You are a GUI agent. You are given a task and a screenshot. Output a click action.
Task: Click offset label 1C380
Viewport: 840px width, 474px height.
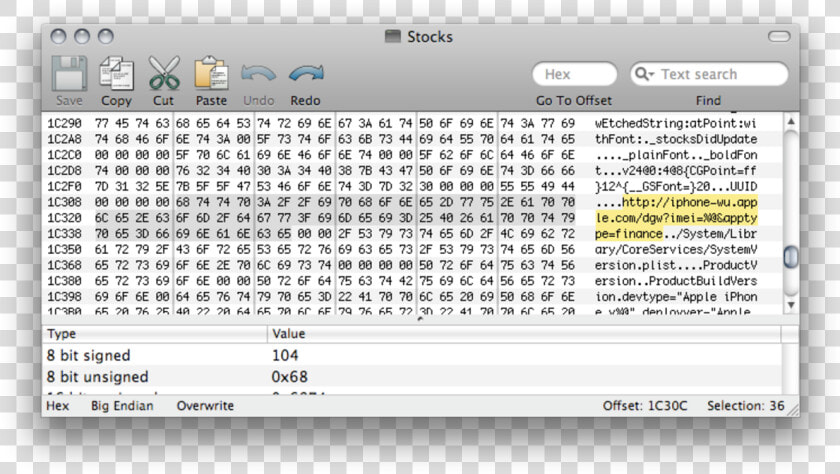click(x=64, y=281)
